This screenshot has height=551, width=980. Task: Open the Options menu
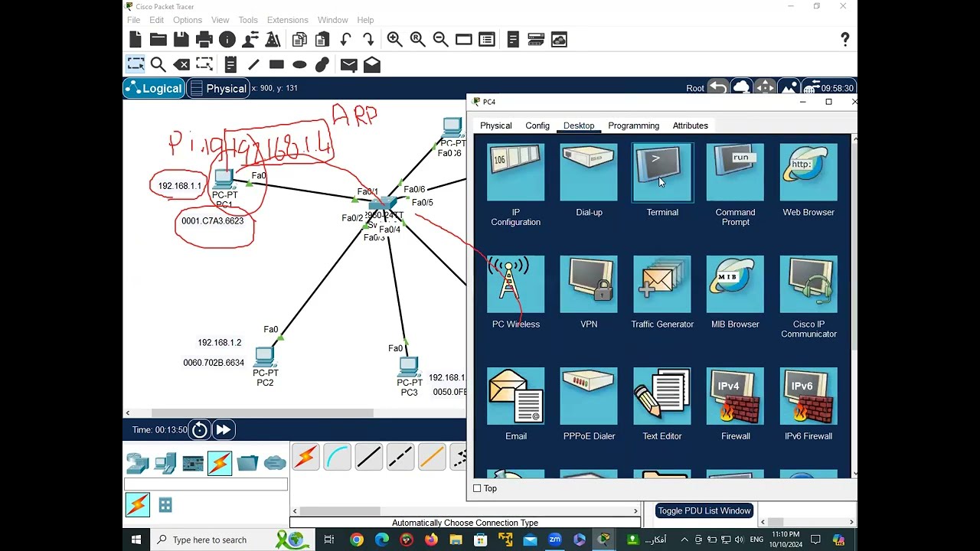[188, 20]
